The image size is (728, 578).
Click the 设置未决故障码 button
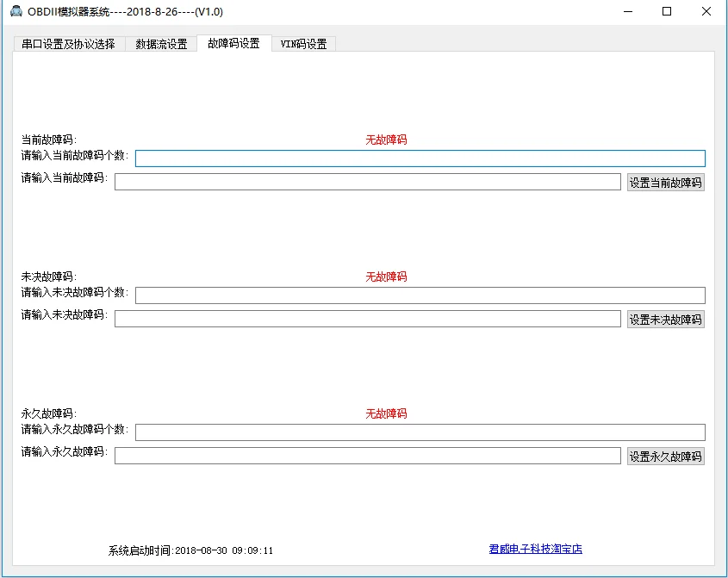pos(666,320)
